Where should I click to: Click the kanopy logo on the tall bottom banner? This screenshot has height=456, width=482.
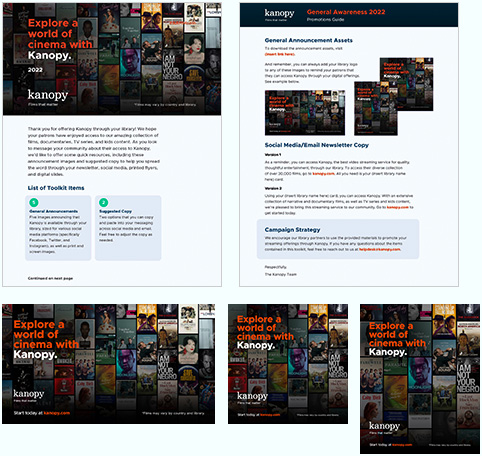pos(384,426)
